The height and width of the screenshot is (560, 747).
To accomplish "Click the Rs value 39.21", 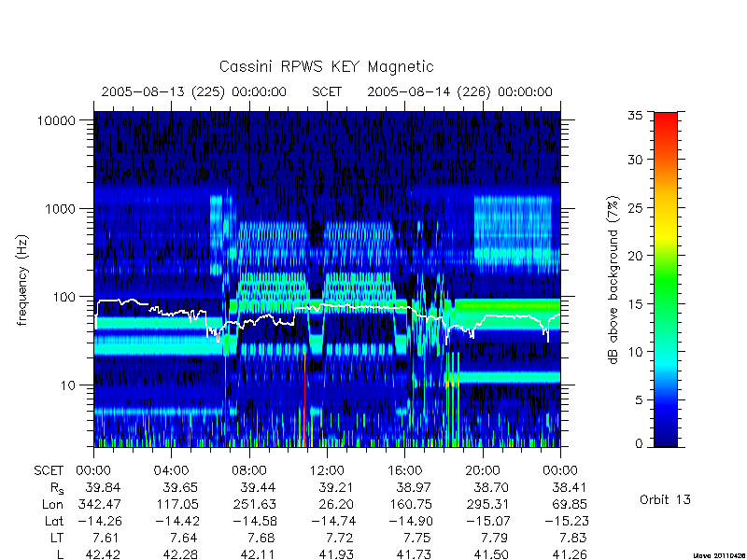I will [336, 487].
